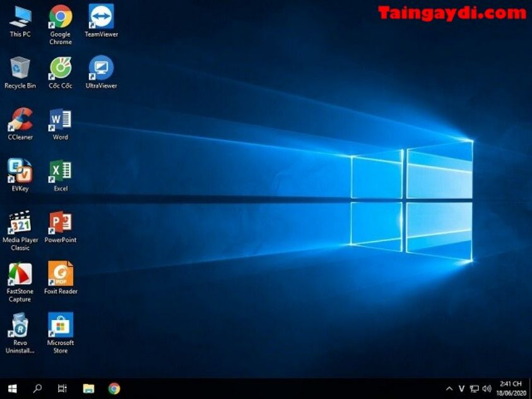Select the Media Player Classic shortcut

(20, 230)
